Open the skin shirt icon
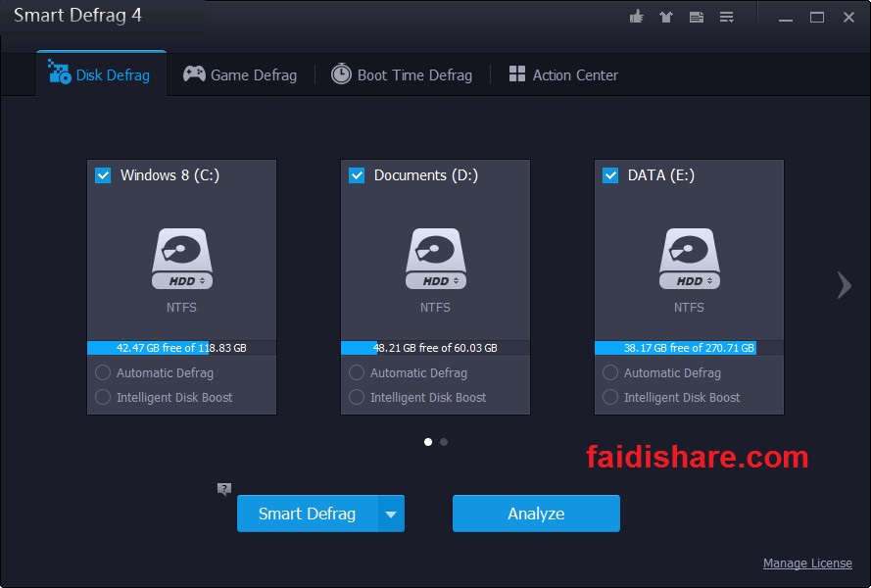 (666, 18)
